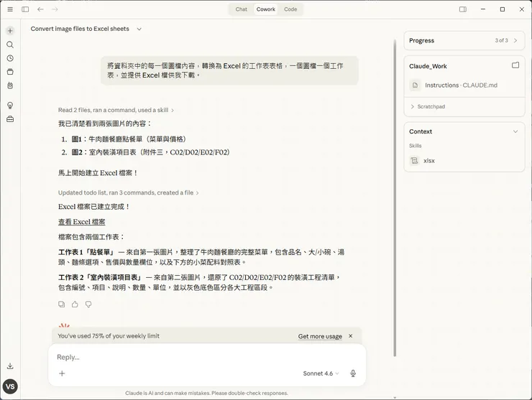Click the Claude_Work panel title
The height and width of the screenshot is (400, 532).
pos(428,66)
